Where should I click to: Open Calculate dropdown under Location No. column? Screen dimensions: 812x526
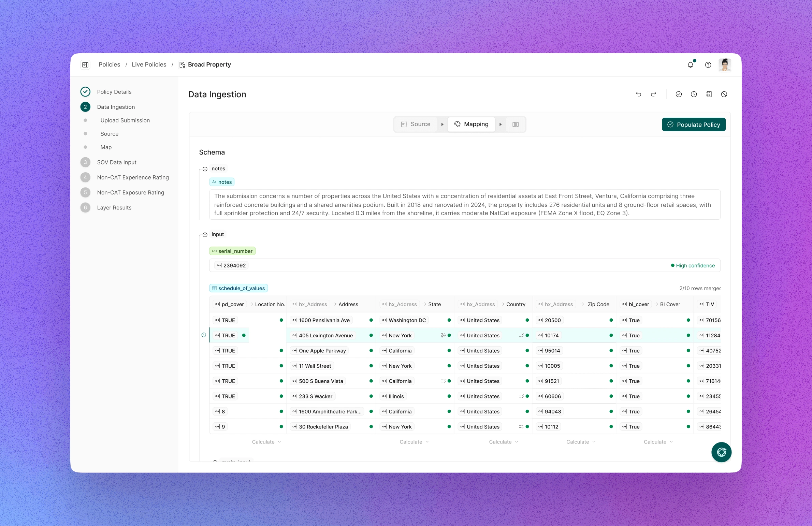coord(266,442)
